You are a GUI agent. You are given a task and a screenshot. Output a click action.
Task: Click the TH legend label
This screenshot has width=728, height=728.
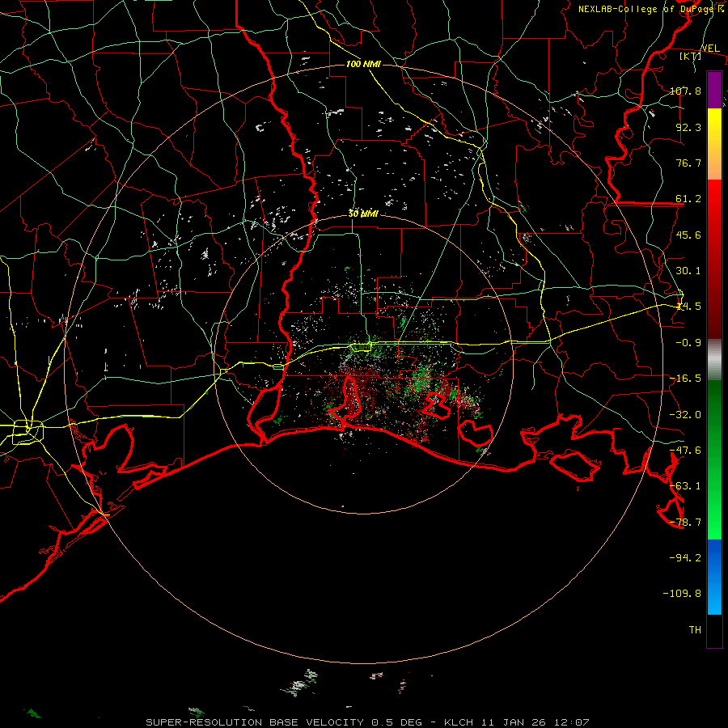tap(695, 630)
